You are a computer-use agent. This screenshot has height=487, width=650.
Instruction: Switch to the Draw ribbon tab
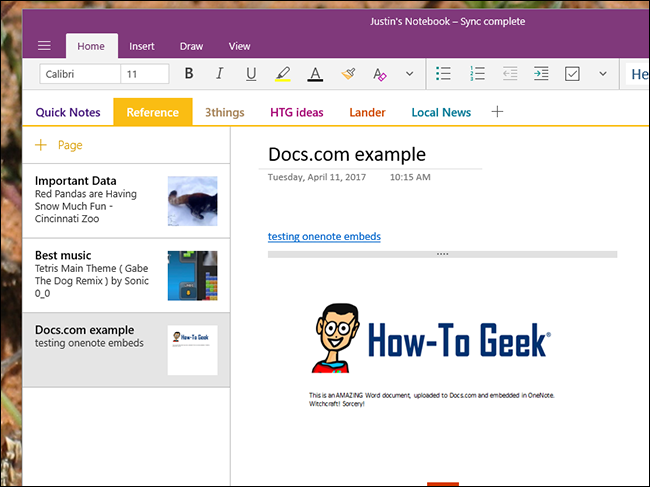(191, 46)
